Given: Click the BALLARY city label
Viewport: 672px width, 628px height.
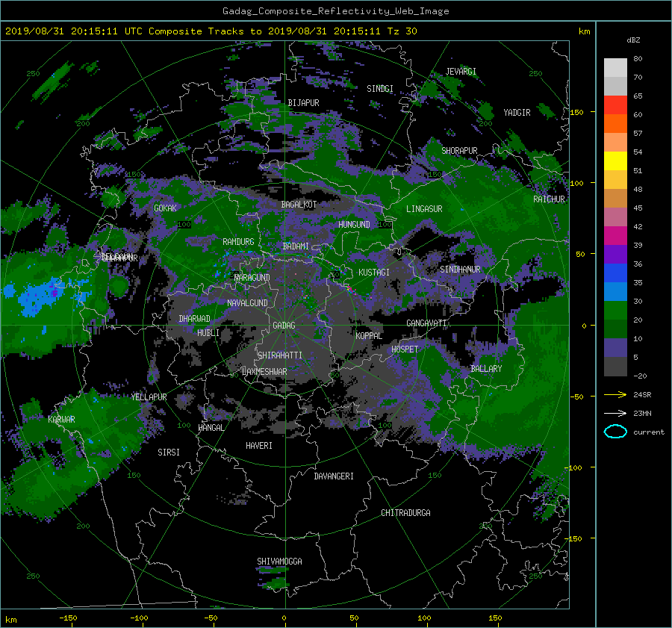Looking at the screenshot, I should (486, 369).
